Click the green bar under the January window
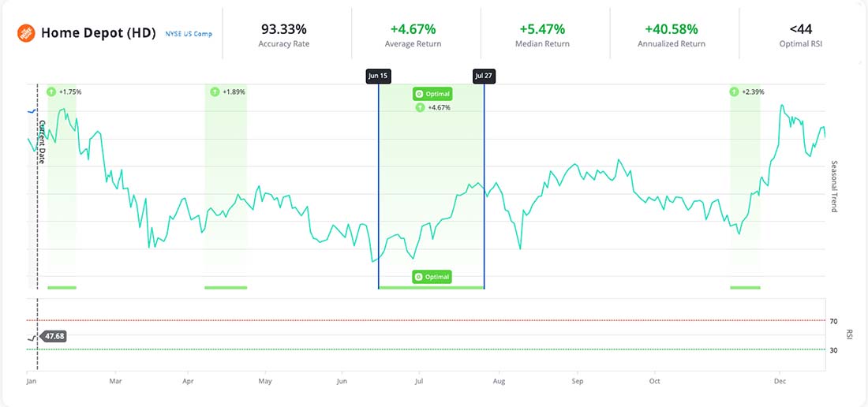868x407 pixels. 62,287
